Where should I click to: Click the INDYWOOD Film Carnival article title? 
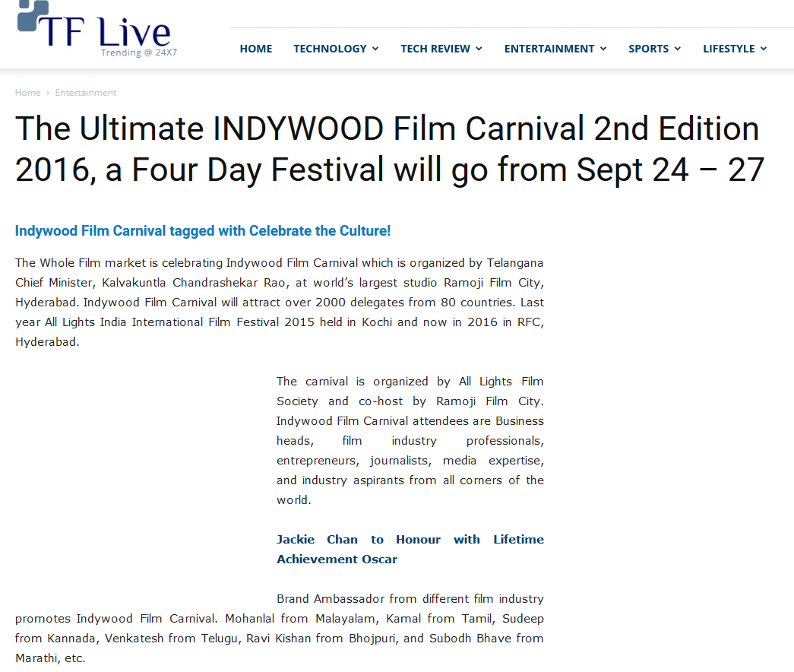(388, 149)
